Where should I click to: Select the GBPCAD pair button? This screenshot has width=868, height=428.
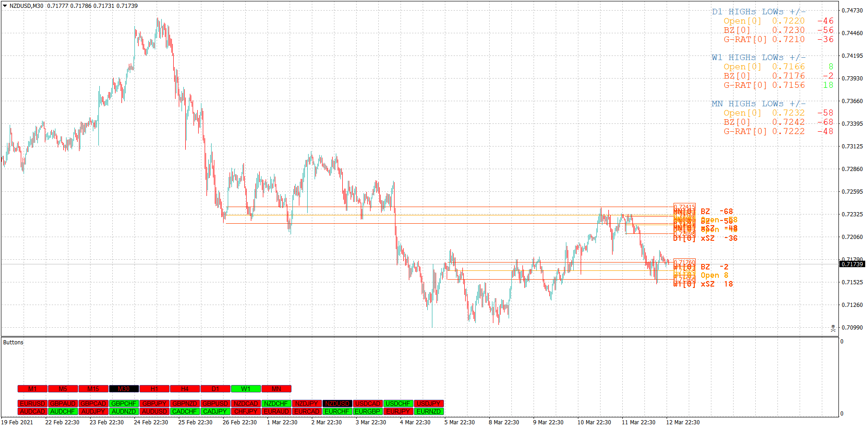tap(93, 404)
